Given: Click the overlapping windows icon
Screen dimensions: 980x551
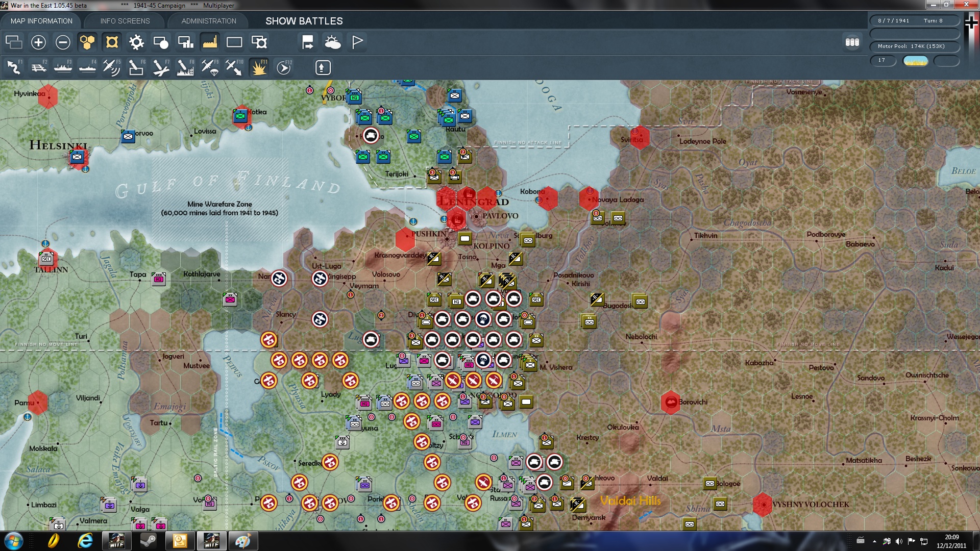Looking at the screenshot, I should coord(14,42).
